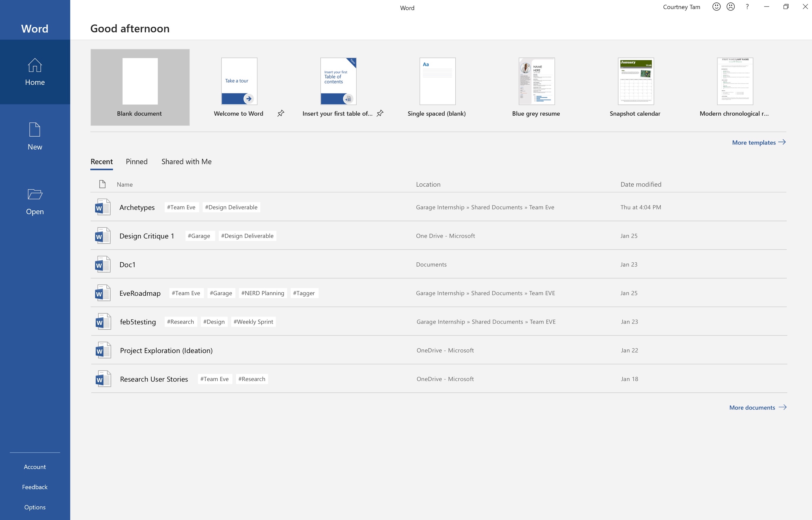The height and width of the screenshot is (520, 812).
Task: Sort by the Date modified column header
Action: pos(641,184)
